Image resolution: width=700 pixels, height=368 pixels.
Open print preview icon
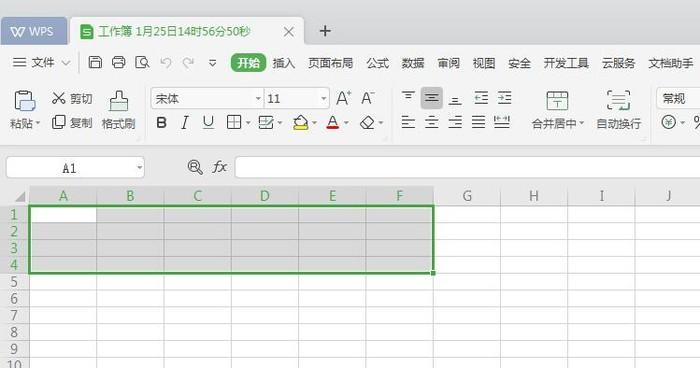(142, 62)
